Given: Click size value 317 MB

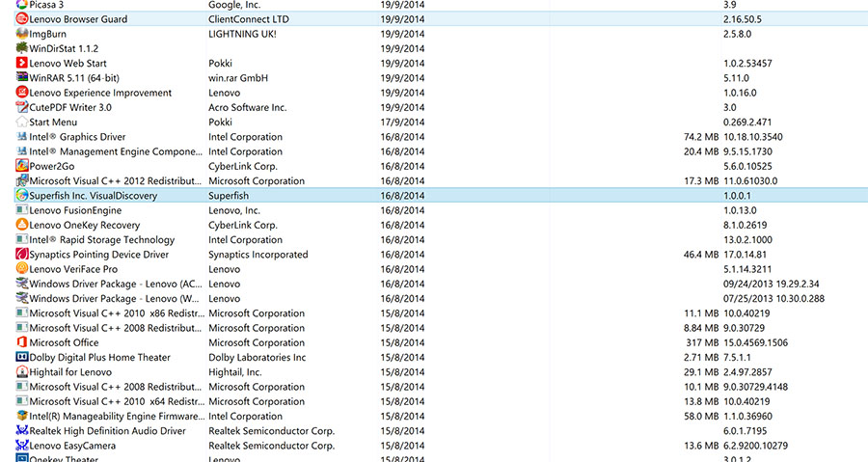Looking at the screenshot, I should [x=702, y=342].
